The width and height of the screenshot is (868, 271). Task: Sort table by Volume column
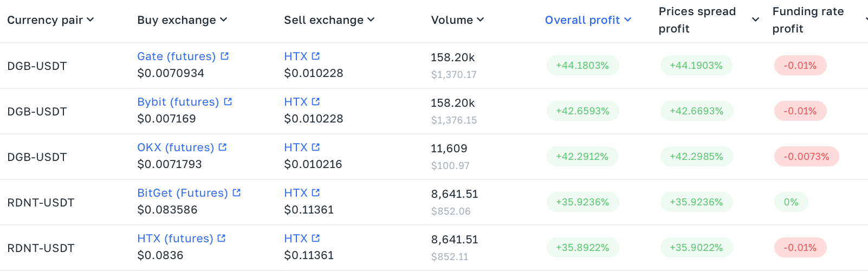pos(457,20)
